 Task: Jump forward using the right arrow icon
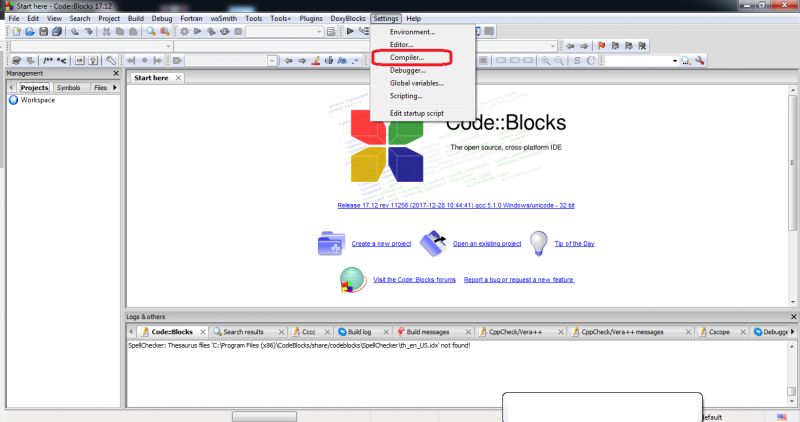tap(584, 46)
